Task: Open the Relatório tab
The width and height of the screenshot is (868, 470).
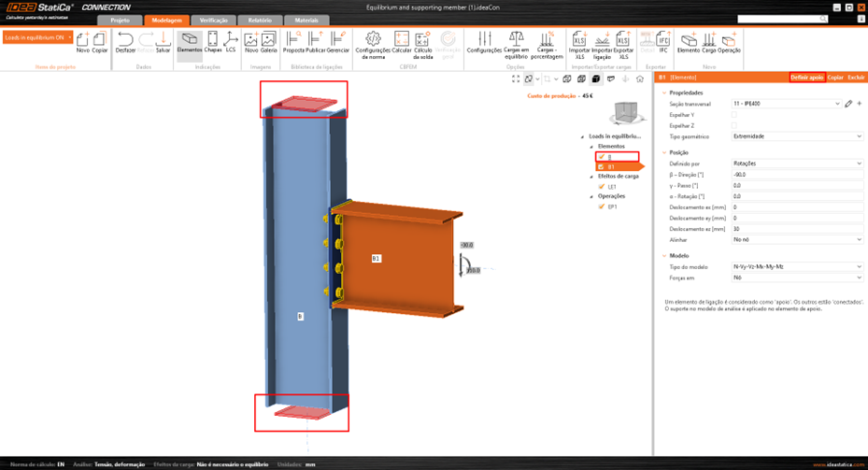Action: click(x=260, y=20)
